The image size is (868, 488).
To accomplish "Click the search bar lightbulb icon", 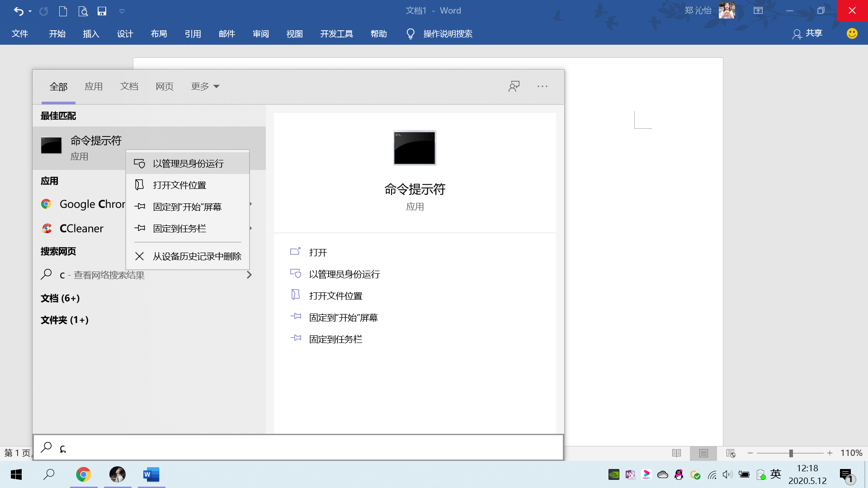I will click(410, 33).
